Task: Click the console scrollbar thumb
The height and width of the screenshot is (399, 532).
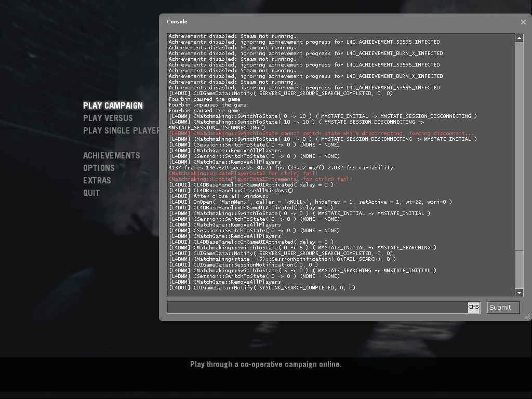Action: 519,270
